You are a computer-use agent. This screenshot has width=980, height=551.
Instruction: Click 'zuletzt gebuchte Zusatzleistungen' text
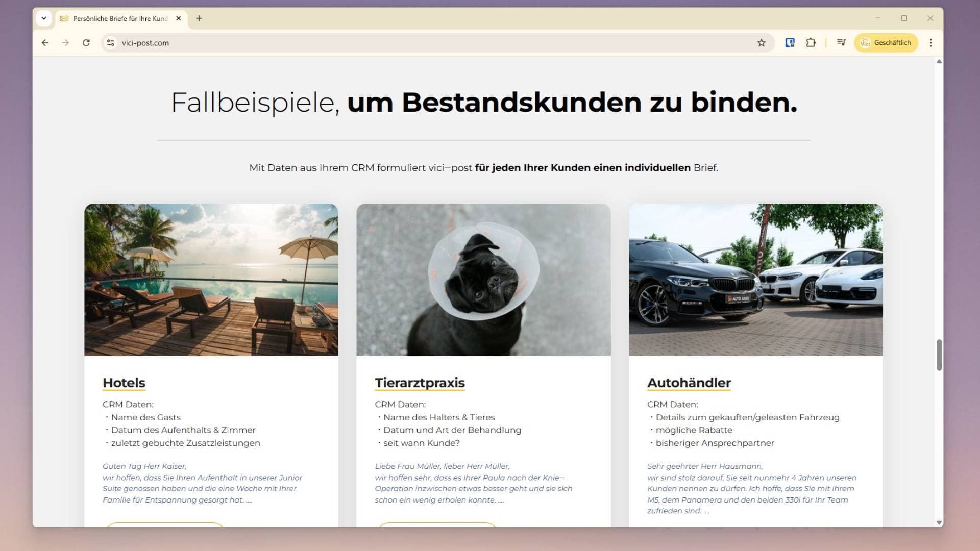point(186,443)
